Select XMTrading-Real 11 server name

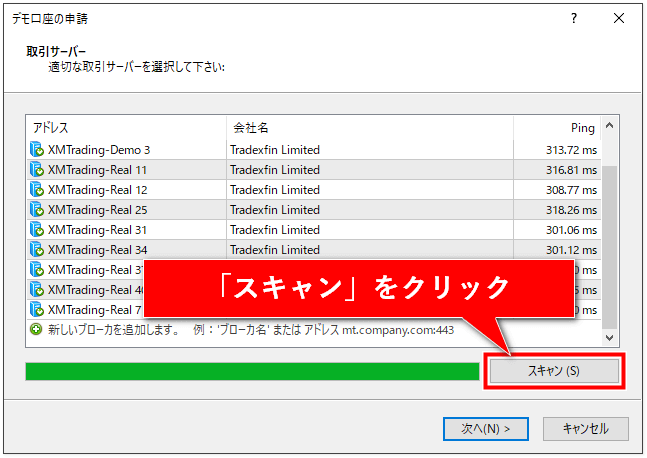click(x=97, y=170)
